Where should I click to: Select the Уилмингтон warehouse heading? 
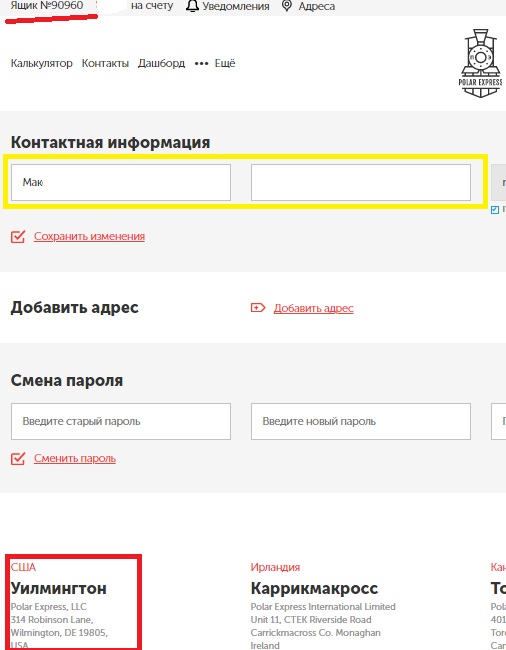pos(59,588)
